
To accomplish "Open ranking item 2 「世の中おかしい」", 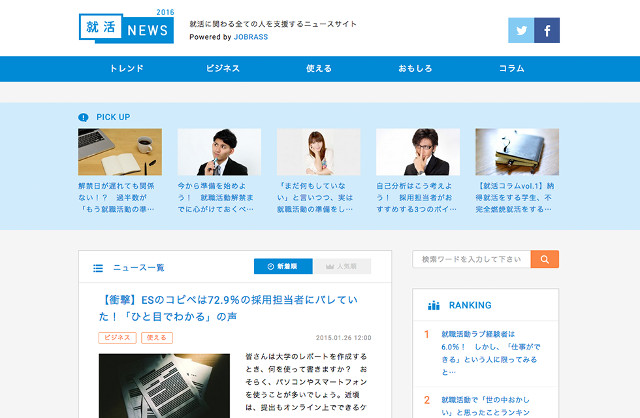I will point(486,406).
